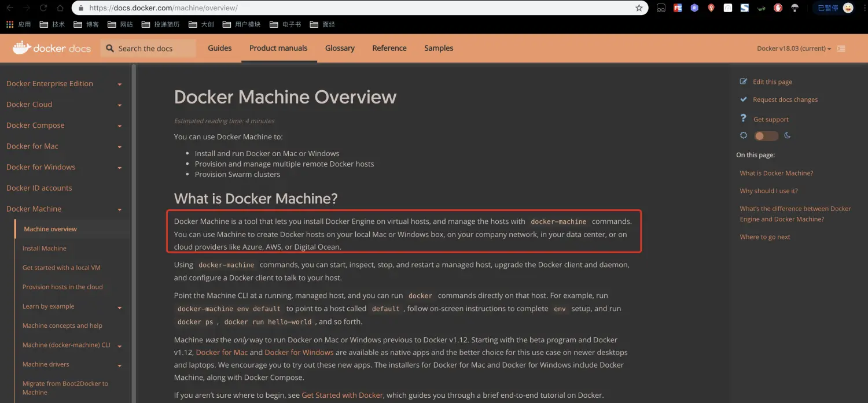This screenshot has height=403, width=868.
Task: Open the Reference tab
Action: [x=389, y=48]
